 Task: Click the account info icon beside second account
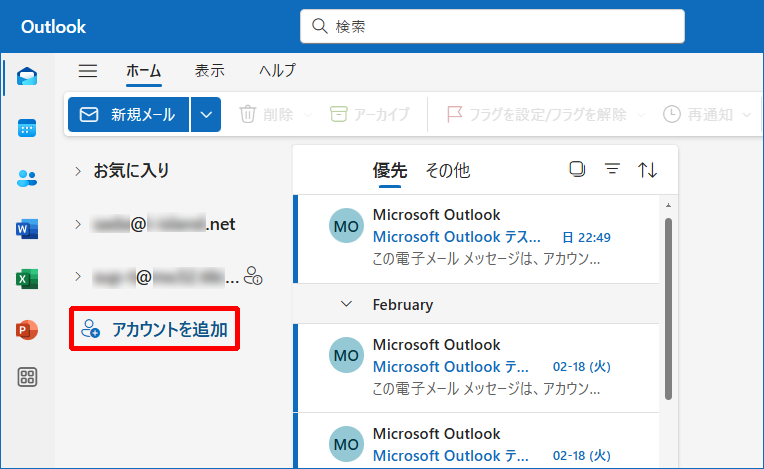click(253, 276)
